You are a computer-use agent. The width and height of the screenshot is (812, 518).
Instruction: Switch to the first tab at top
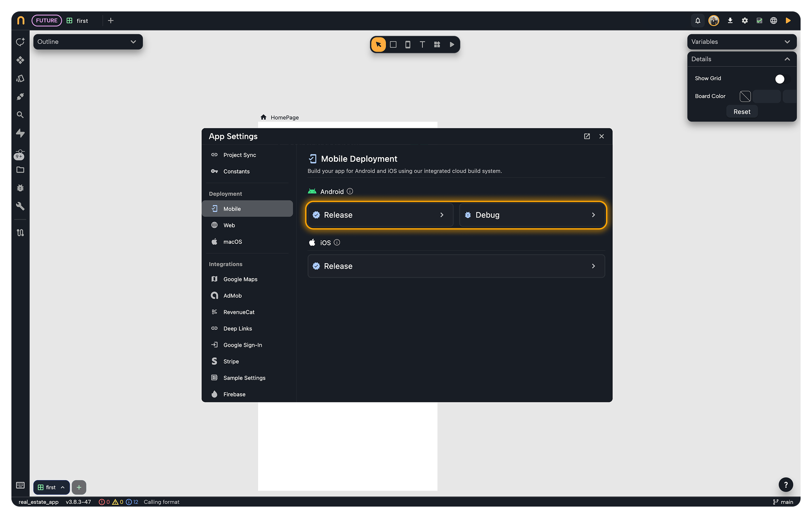78,21
